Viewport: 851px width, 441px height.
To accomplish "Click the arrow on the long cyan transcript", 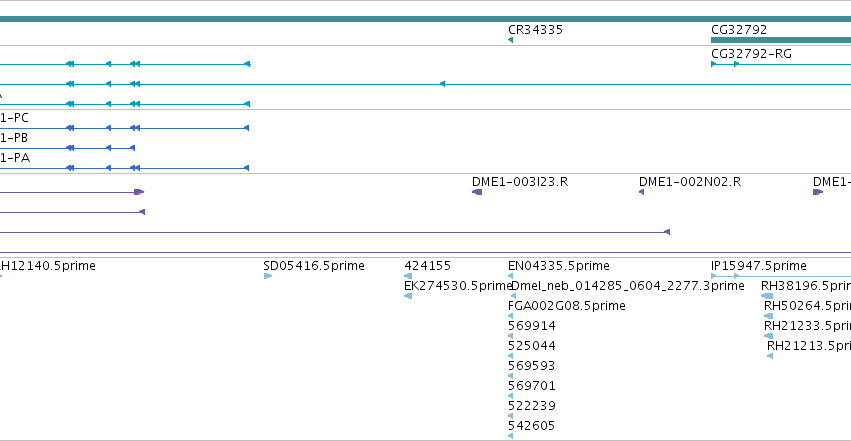I will tap(442, 84).
